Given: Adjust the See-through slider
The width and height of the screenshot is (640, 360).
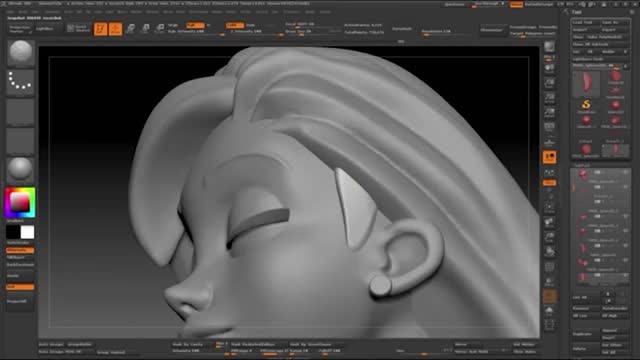Looking at the screenshot, I should click(488, 4).
